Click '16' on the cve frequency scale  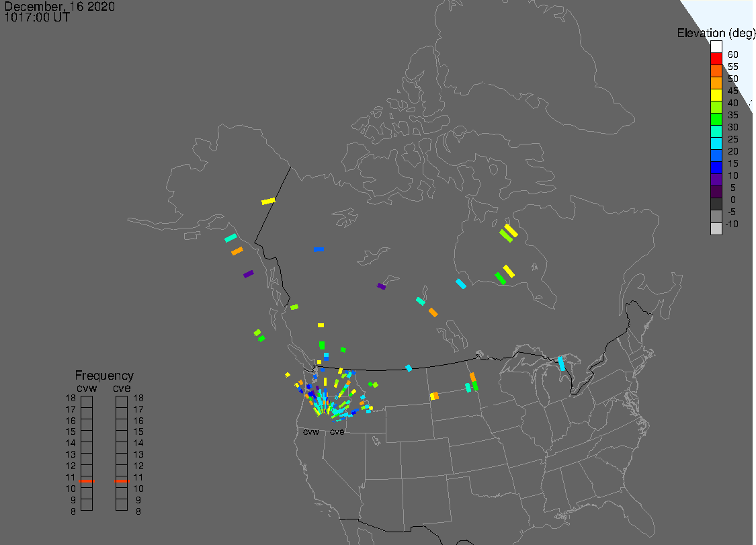pyautogui.click(x=138, y=421)
